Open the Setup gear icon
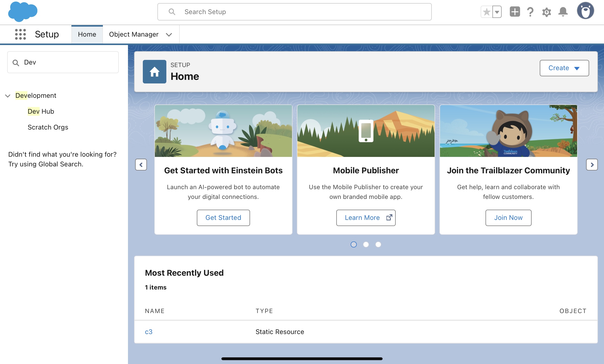604x364 pixels. [x=546, y=12]
